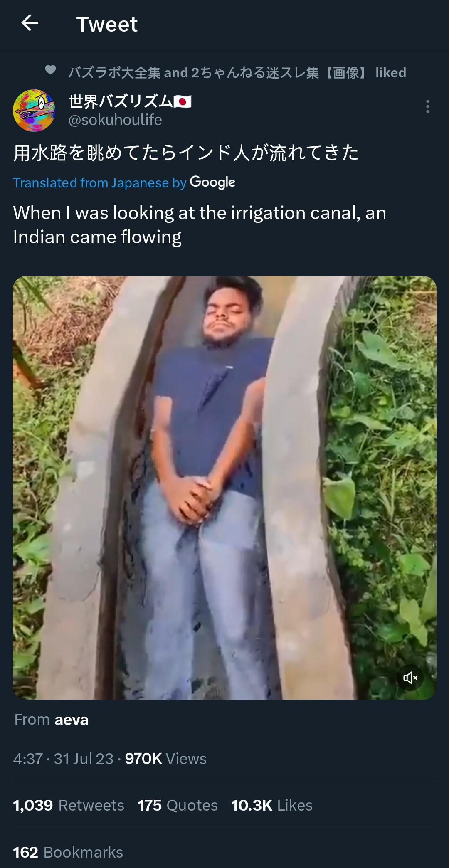
Task: Tap the 4:37 · 31 Jul 23 timestamp
Action: pos(63,759)
